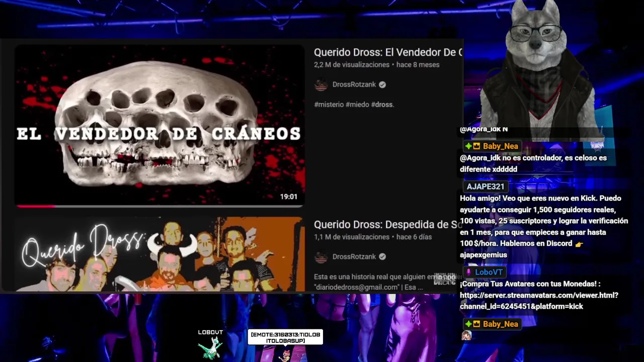Click badge icons beside the last Baby_Nea
The image size is (644, 362).
click(472, 324)
